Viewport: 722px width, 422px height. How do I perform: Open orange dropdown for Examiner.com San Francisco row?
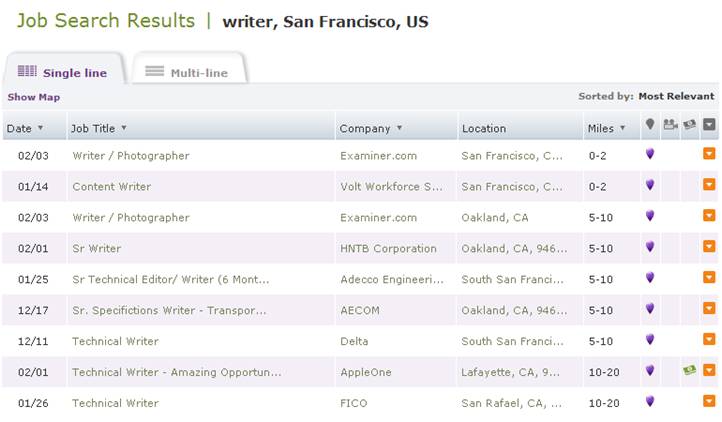[x=709, y=153]
